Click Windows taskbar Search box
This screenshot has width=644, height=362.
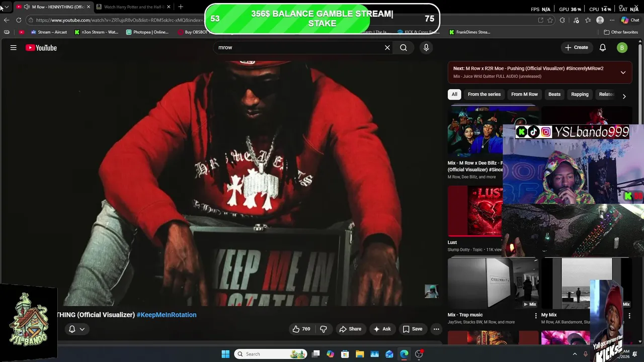pos(272,354)
